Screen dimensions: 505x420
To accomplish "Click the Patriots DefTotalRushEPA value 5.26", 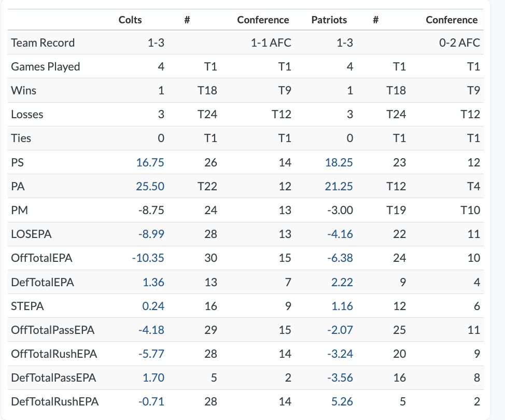I will [x=342, y=401].
